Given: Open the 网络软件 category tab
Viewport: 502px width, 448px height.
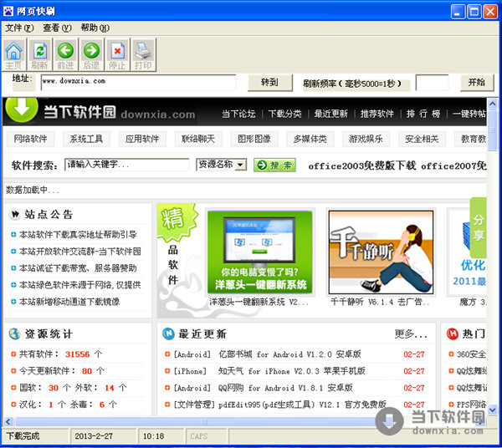Looking at the screenshot, I should coord(30,139).
